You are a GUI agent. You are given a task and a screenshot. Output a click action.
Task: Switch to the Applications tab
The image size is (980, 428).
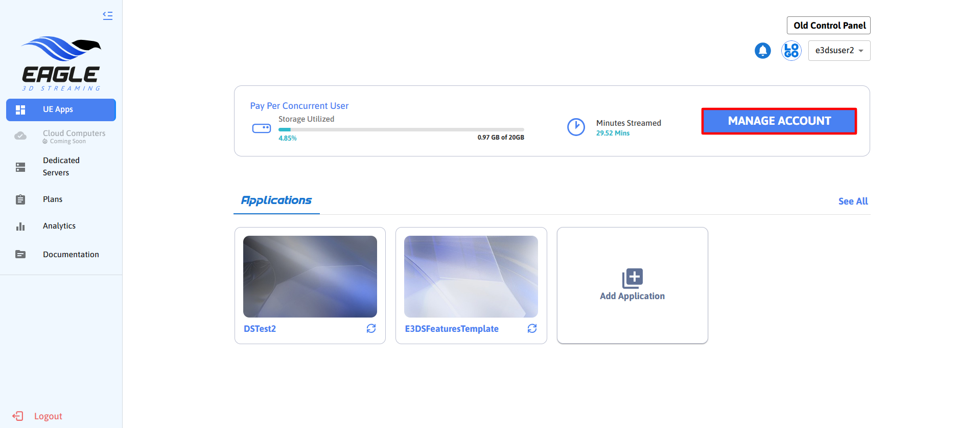[x=276, y=200]
